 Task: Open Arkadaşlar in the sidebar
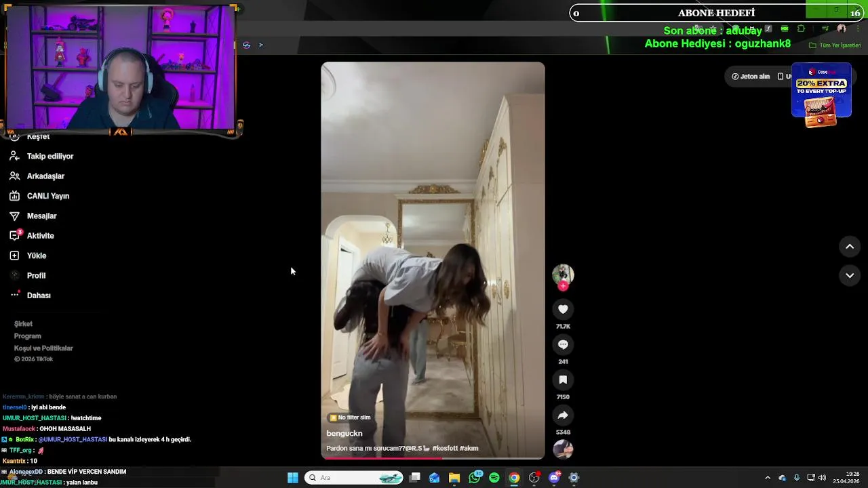pyautogui.click(x=37, y=176)
